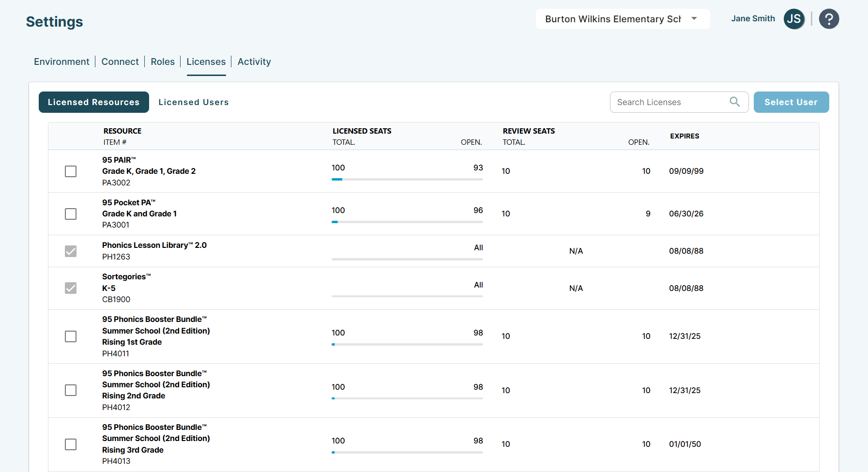The width and height of the screenshot is (868, 472).
Task: Click the Select User button
Action: [x=791, y=102]
